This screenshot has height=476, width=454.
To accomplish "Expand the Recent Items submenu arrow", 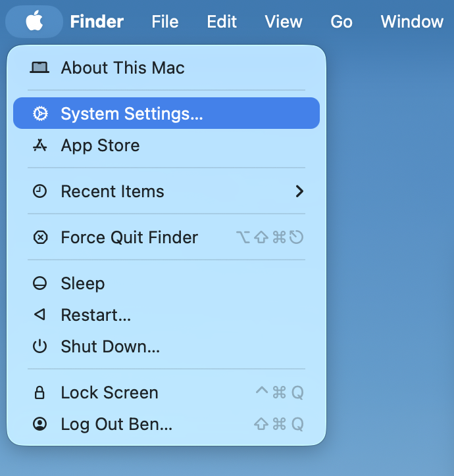I will pos(299,191).
